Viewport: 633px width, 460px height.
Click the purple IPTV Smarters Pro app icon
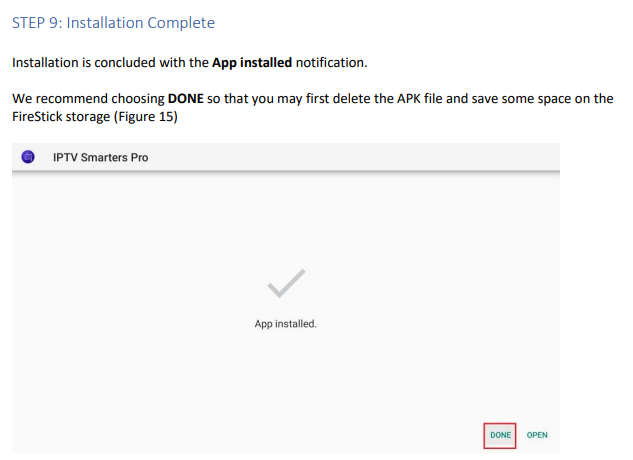click(x=28, y=157)
